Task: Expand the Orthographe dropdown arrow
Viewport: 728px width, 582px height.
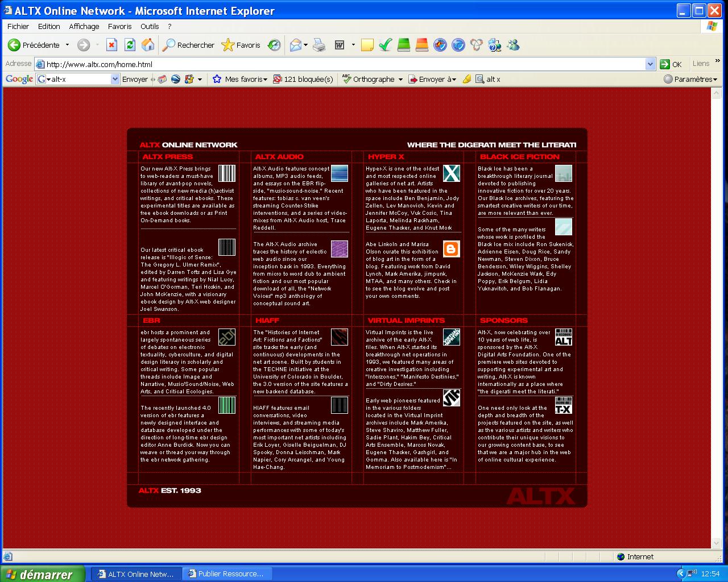Action: [400, 80]
